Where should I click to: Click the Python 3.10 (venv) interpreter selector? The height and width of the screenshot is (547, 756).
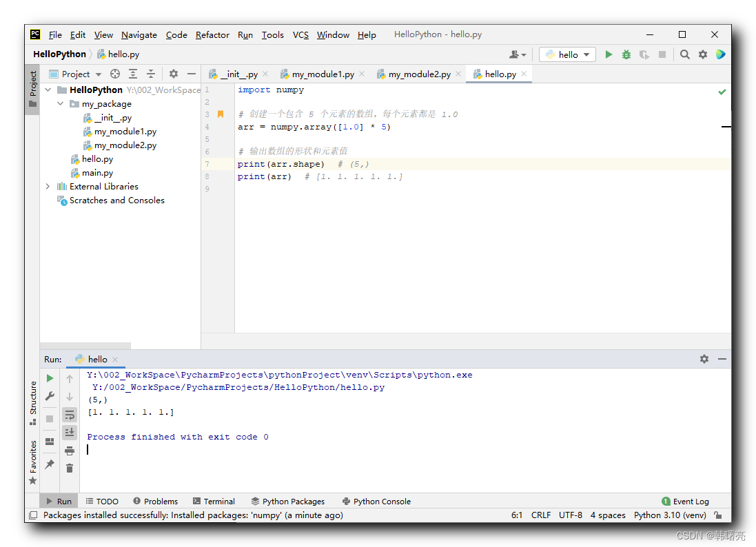pos(670,515)
